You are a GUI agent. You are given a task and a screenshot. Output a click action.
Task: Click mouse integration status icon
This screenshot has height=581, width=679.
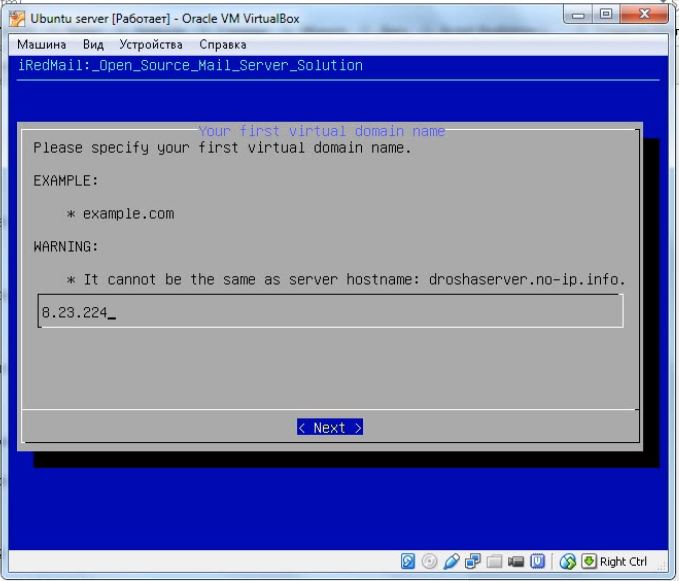click(x=568, y=561)
